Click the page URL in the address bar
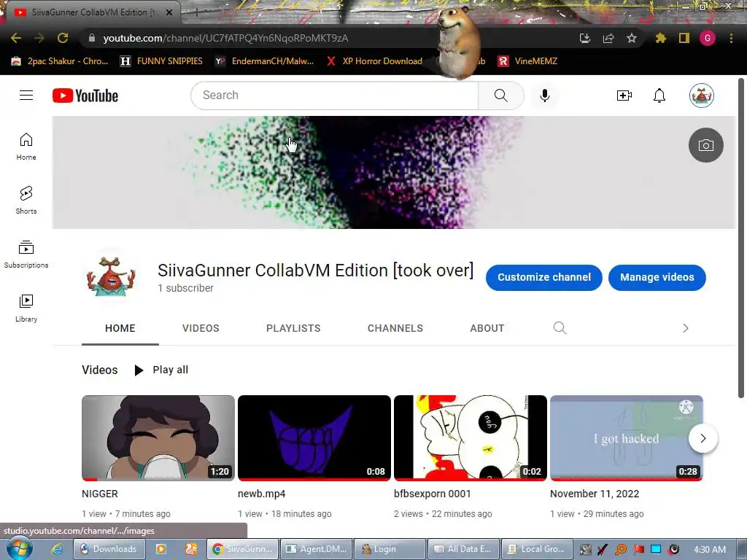This screenshot has height=560, width=747. tap(225, 38)
